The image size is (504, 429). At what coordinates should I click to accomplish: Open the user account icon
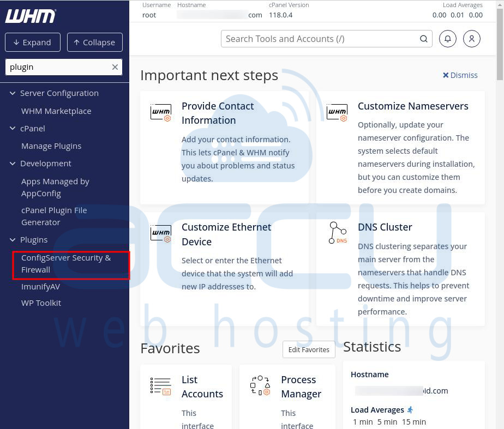pos(471,39)
